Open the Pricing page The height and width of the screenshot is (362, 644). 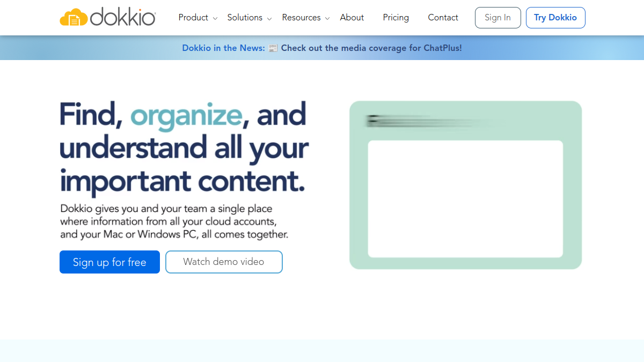(x=396, y=18)
